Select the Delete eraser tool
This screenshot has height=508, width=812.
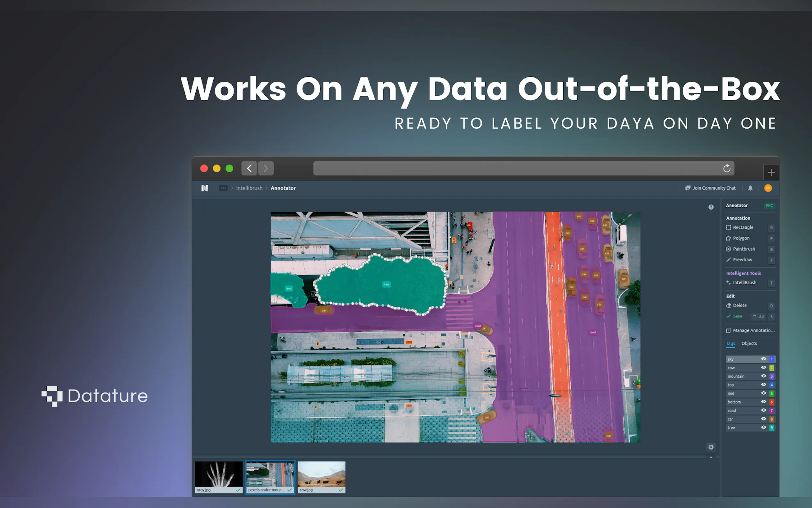739,306
